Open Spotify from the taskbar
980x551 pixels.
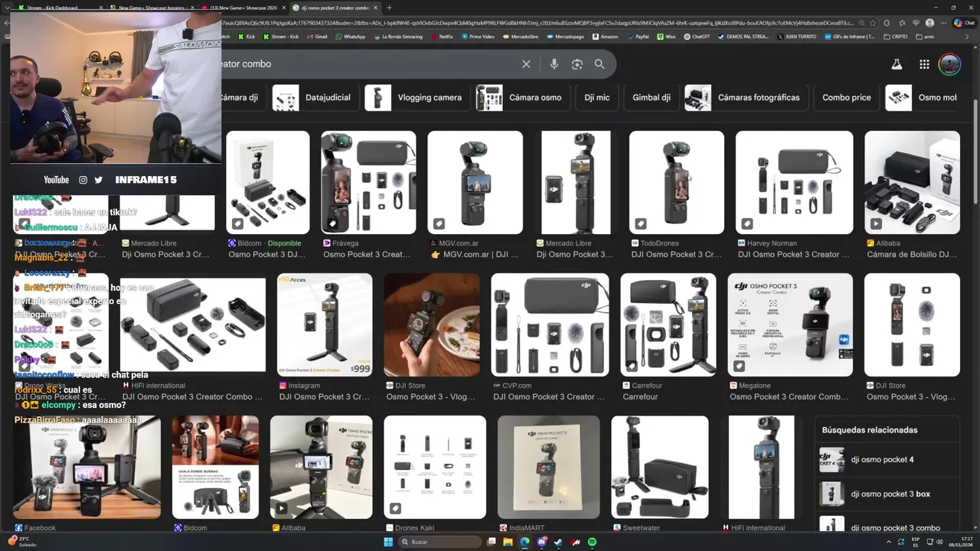pyautogui.click(x=592, y=542)
